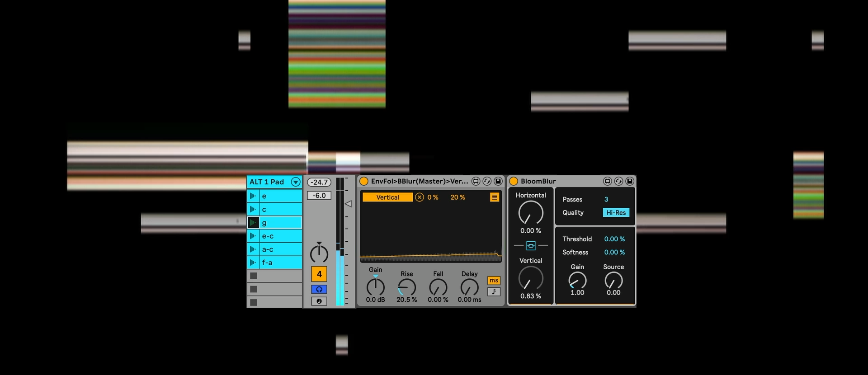Click the Threshold 0.00 % value field

pyautogui.click(x=614, y=239)
